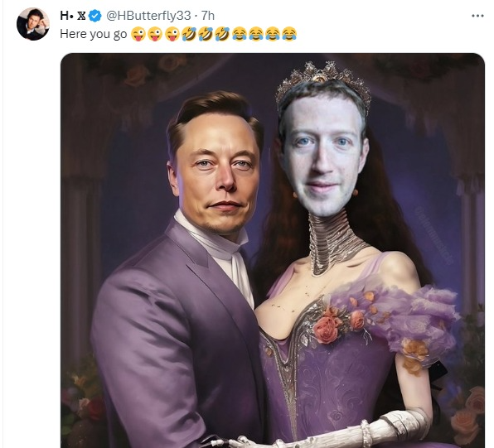Open the poster's round profile avatar
Viewport: 494px width, 448px height.
(33, 24)
